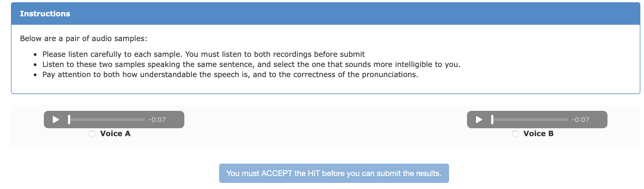Click the Voice B seek bar track
This screenshot has height=189, width=644.
(x=531, y=120)
